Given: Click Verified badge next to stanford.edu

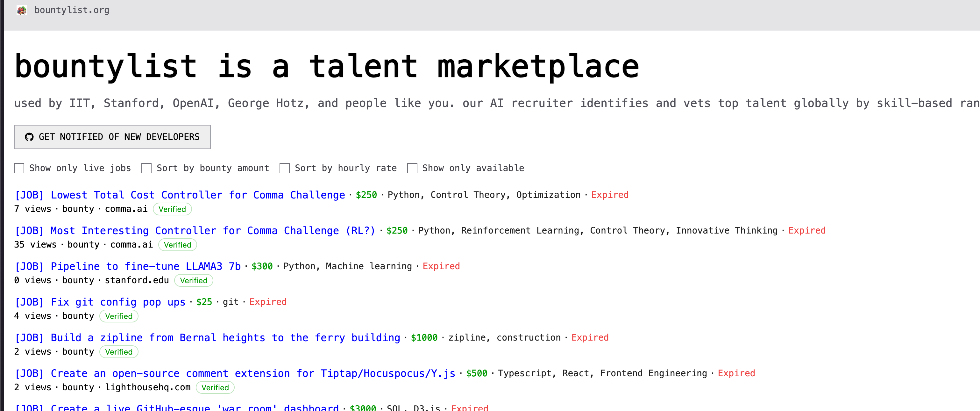Looking at the screenshot, I should [x=194, y=281].
